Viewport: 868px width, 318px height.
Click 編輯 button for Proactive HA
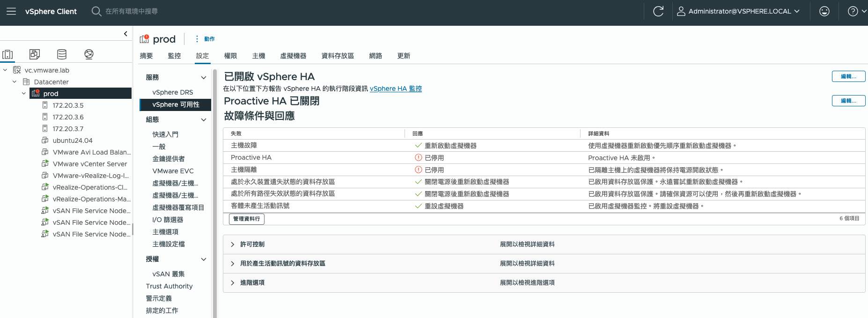848,101
